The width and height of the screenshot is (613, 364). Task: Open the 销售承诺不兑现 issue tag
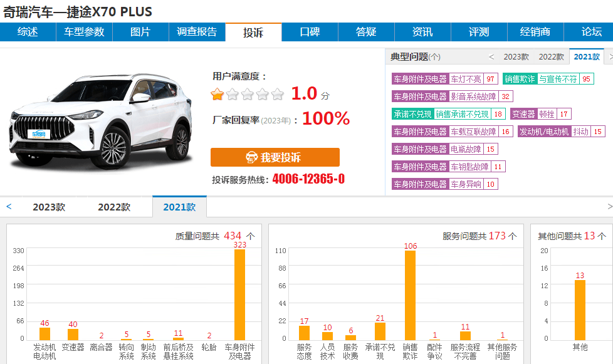tap(448, 114)
